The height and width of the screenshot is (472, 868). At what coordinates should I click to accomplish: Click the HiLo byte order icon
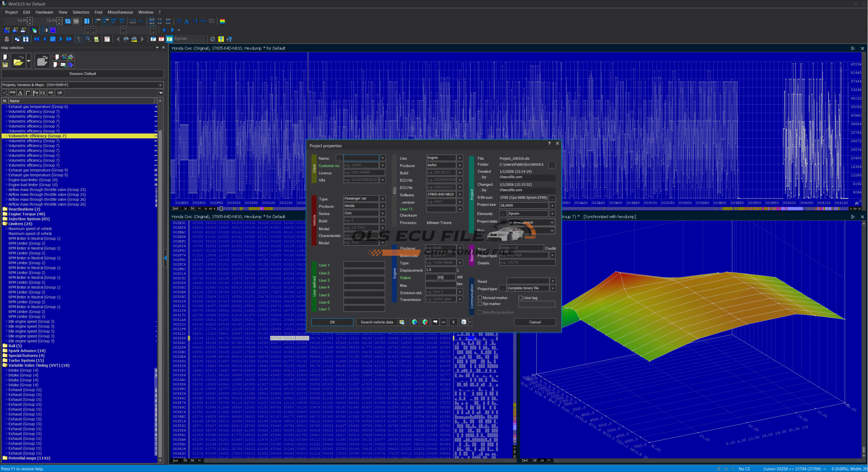click(x=133, y=21)
